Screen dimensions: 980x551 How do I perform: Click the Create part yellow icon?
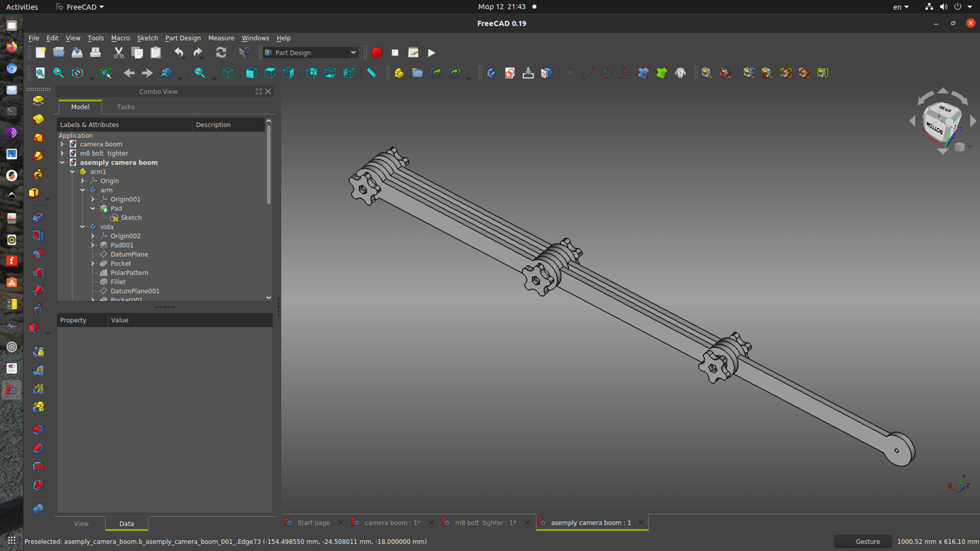coord(399,72)
